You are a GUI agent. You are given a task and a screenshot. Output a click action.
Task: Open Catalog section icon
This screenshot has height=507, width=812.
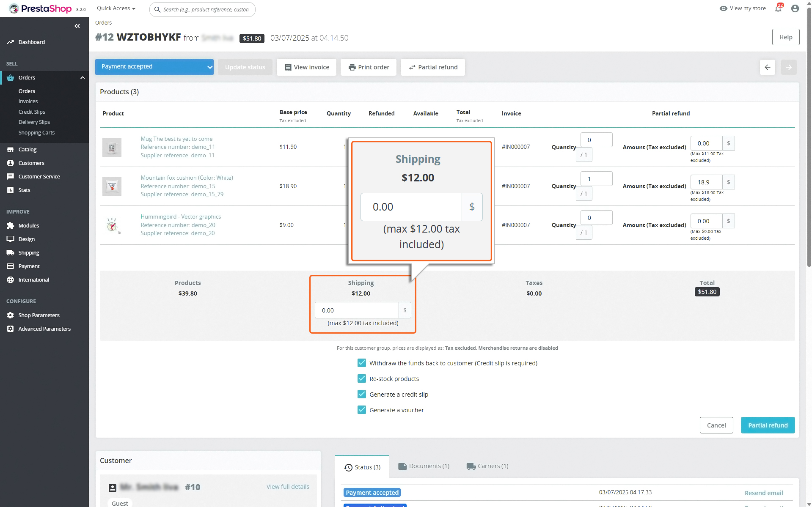(x=11, y=150)
